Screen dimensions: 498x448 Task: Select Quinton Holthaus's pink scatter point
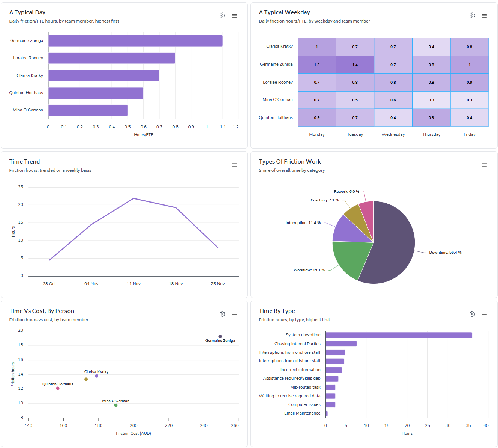58,388
